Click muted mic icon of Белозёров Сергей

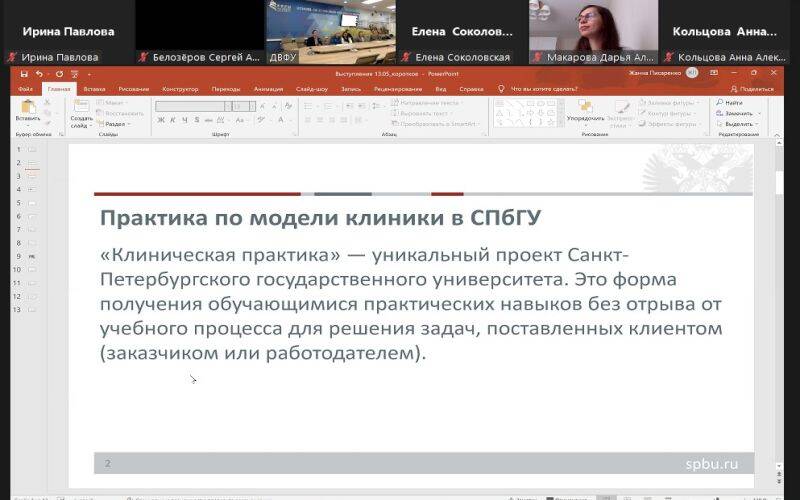point(144,57)
